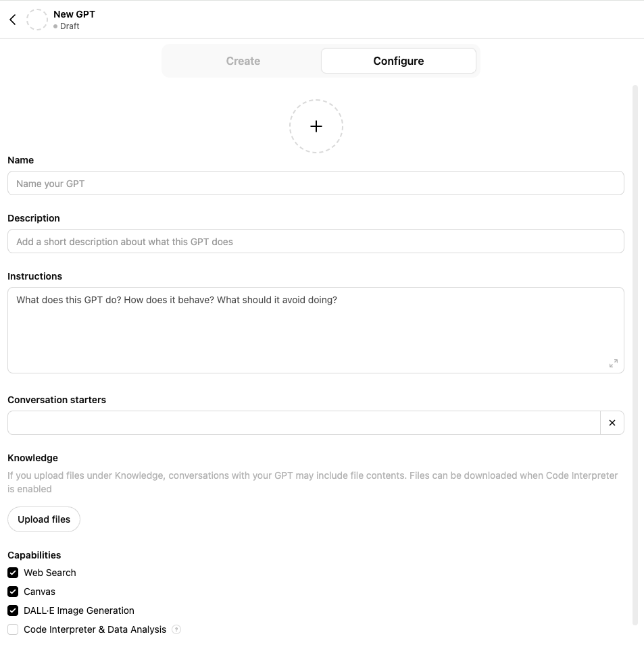The image size is (644, 651).
Task: Click the plus icon to add a GPT avatar
Action: (x=316, y=126)
